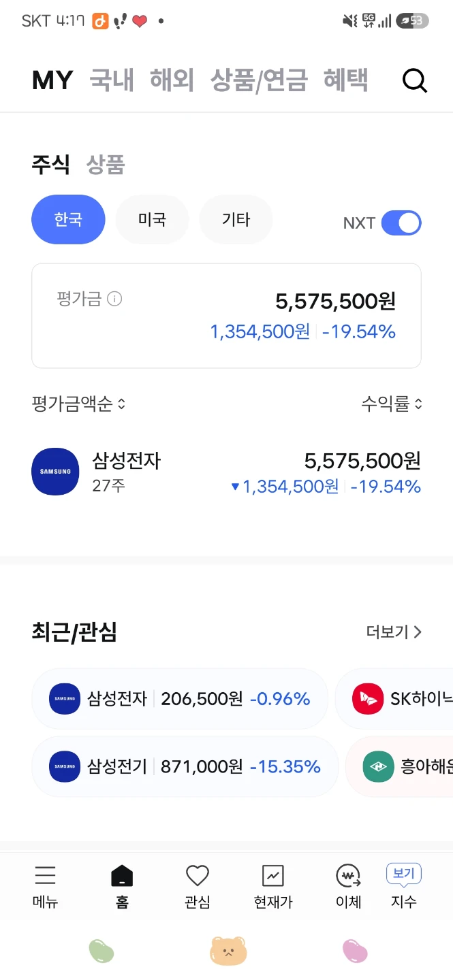Tap the bear face icon at bottom
Image resolution: width=453 pixels, height=980 pixels.
tap(228, 951)
